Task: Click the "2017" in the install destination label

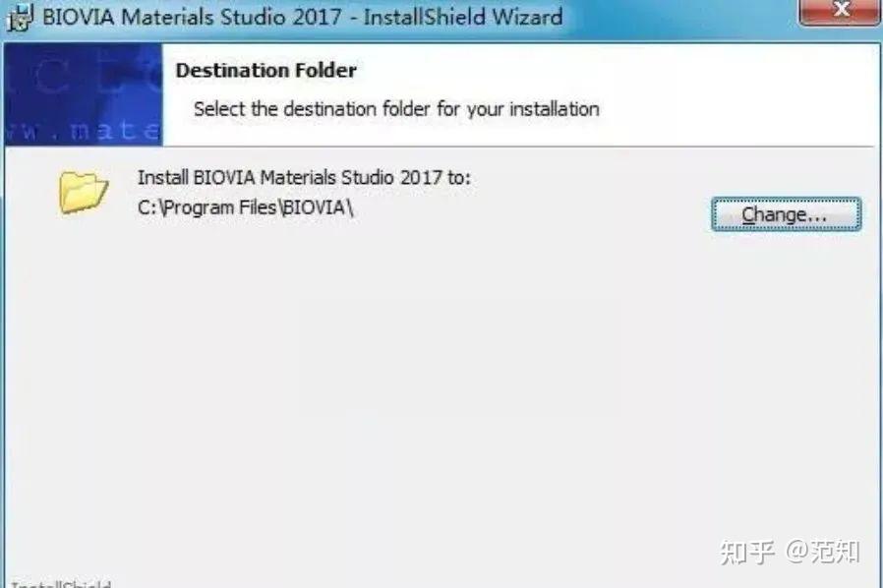Action: (x=421, y=177)
